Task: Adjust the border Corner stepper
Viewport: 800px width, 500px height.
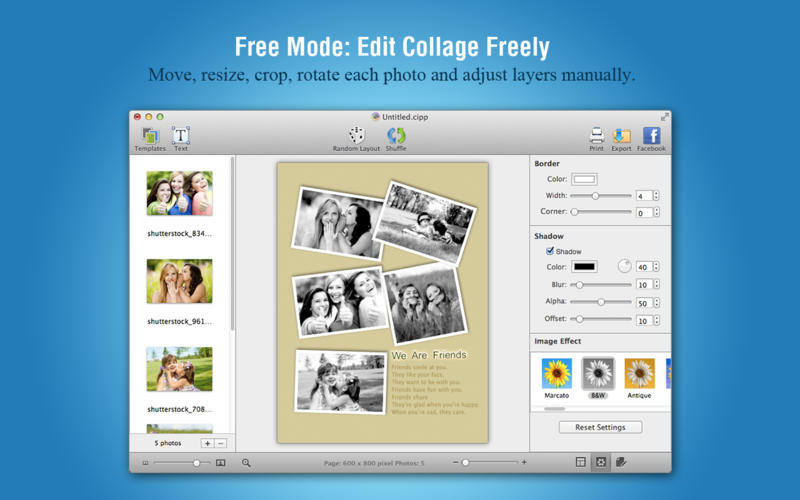Action: pos(656,212)
